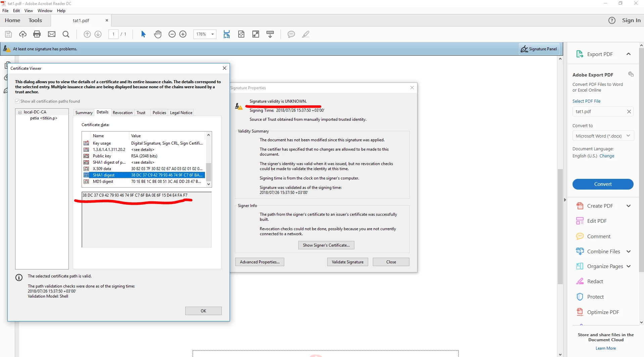The width and height of the screenshot is (644, 357).
Task: Click Sign In at top right
Action: tap(631, 20)
